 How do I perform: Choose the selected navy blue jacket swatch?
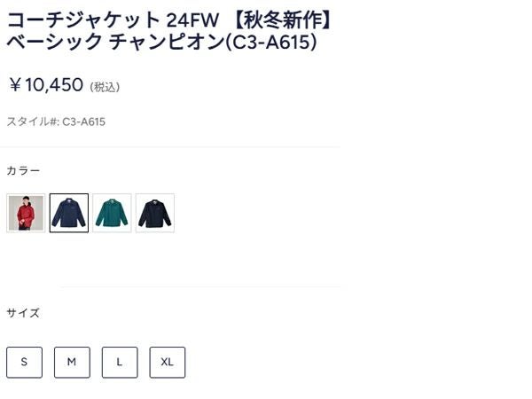pos(69,213)
